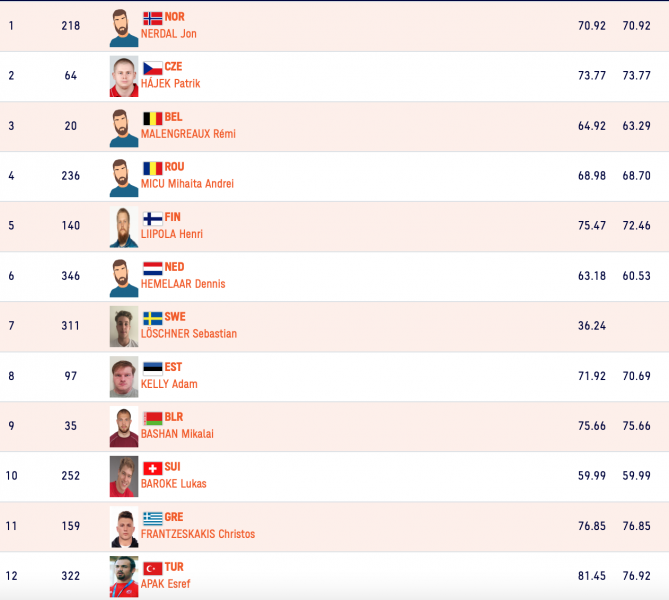Click Norway flag icon next to NOR
The image size is (669, 600).
coord(153,18)
